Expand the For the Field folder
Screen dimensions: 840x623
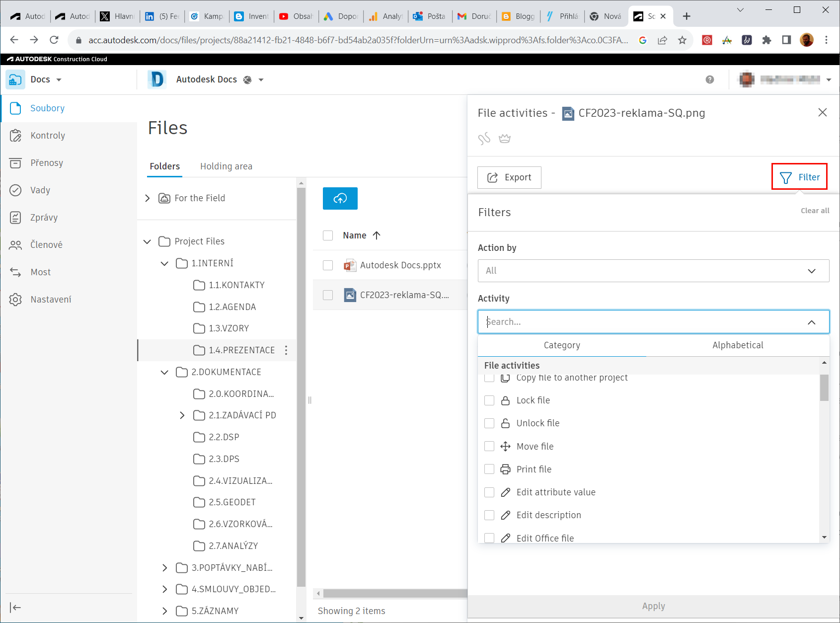[x=148, y=198]
